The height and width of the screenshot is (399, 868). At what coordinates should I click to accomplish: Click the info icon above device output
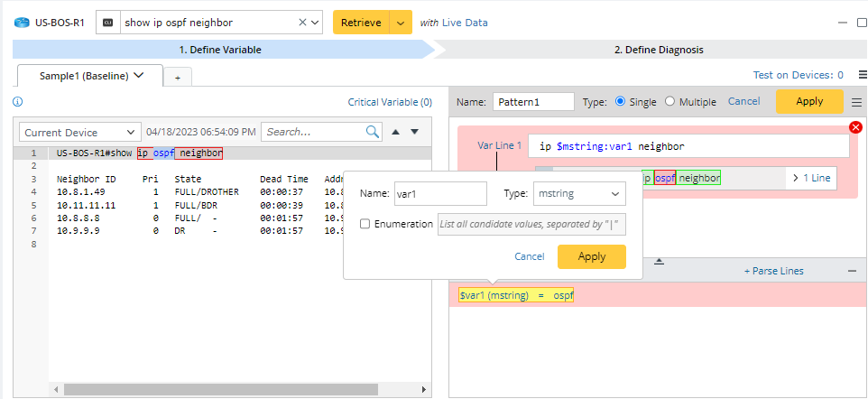click(18, 102)
